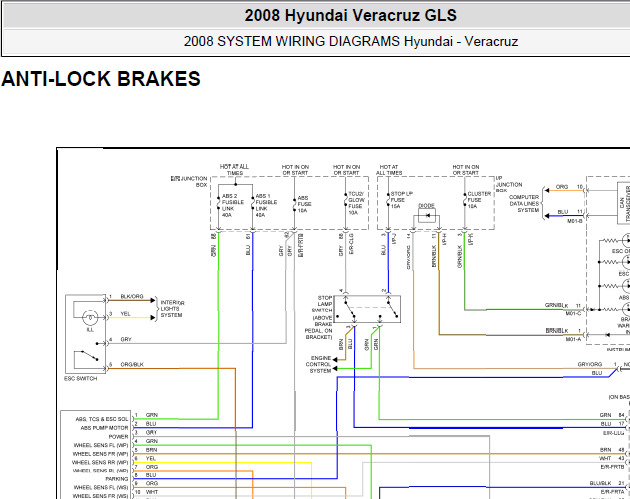Image resolution: width=630 pixels, height=499 pixels.
Task: Click the 'M01-A' connector label
Action: click(x=573, y=339)
